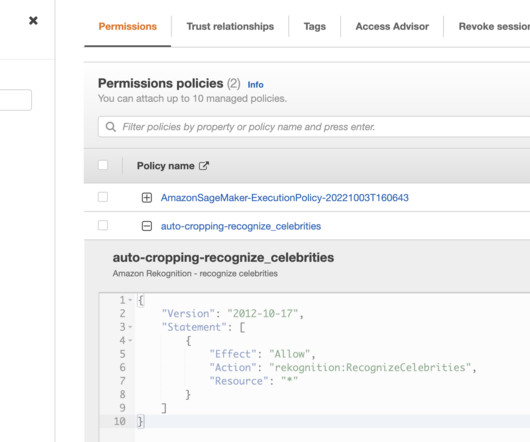530x442 pixels.
Task: Select line number 10 in the gutter
Action: click(x=120, y=421)
